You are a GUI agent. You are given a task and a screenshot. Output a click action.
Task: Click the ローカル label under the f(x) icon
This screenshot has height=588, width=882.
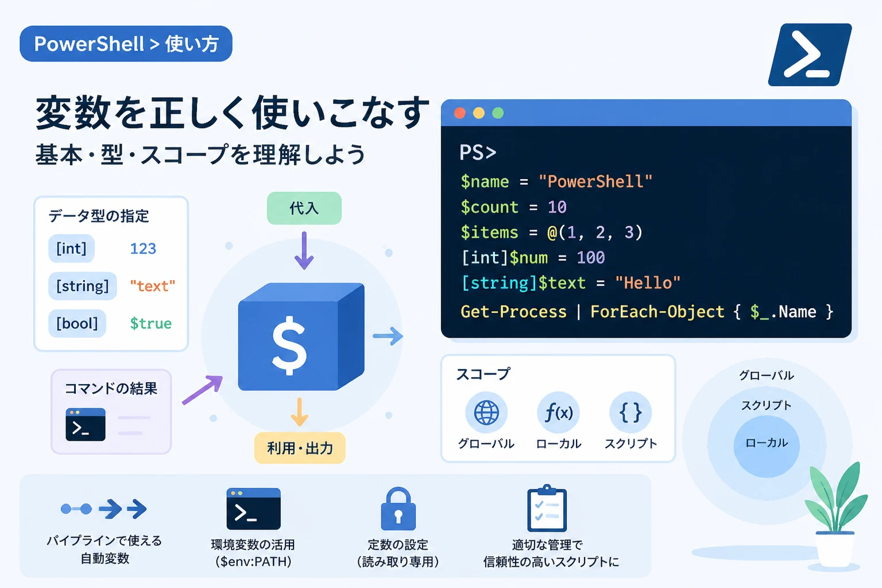559,444
